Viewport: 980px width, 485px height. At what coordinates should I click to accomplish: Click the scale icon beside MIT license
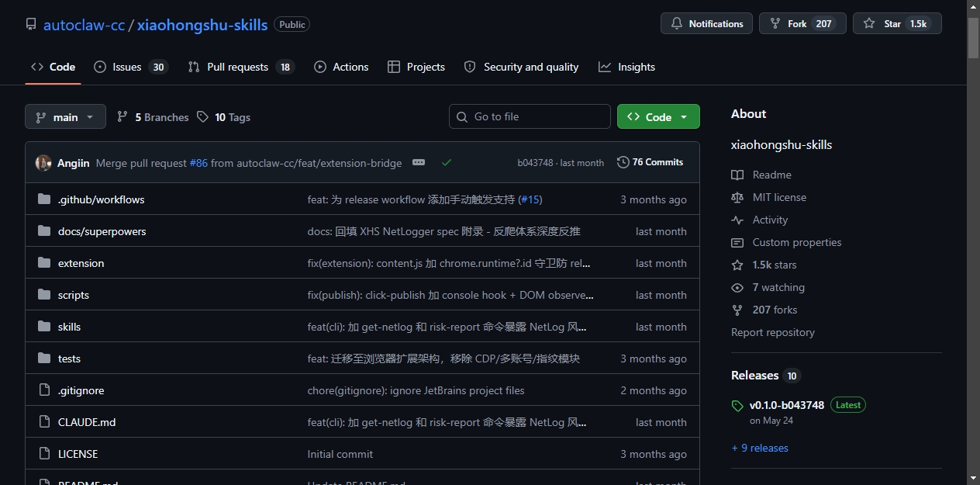tap(737, 197)
